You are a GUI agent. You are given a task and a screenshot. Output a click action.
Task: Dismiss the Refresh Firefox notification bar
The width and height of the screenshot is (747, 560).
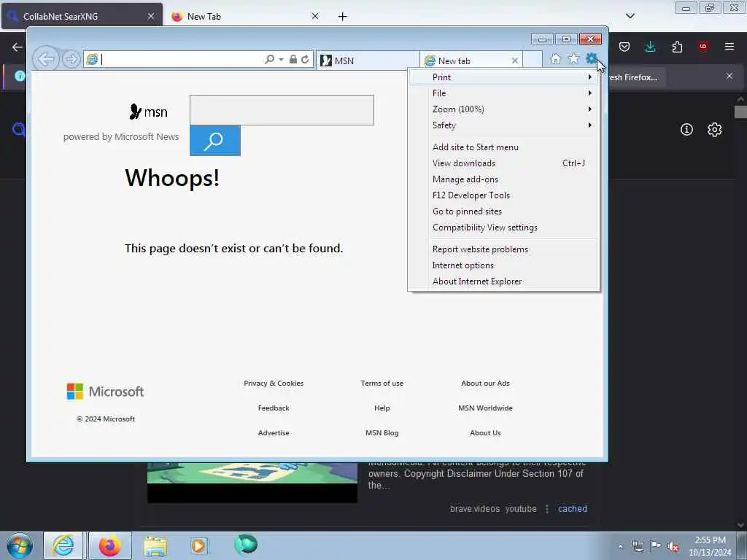point(729,76)
